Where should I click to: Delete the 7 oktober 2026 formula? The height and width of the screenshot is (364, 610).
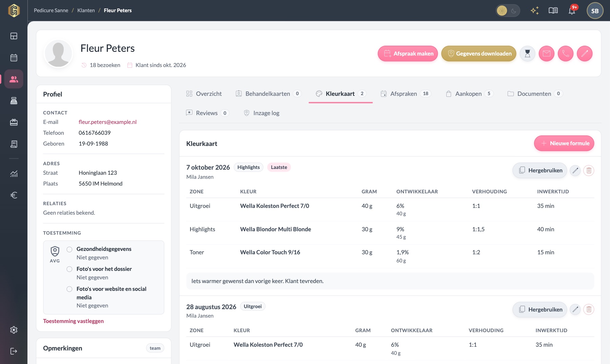(589, 170)
